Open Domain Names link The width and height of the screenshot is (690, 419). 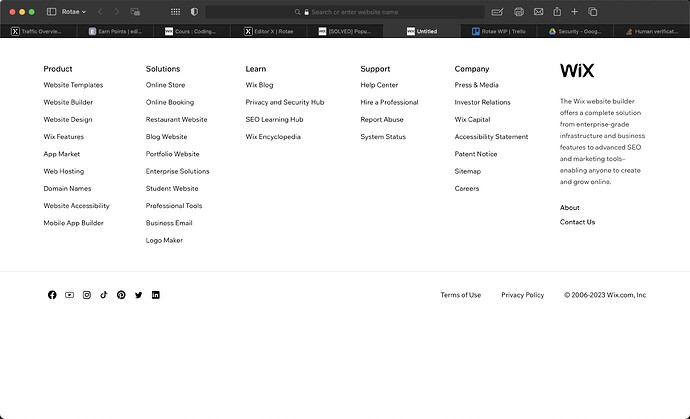point(67,188)
